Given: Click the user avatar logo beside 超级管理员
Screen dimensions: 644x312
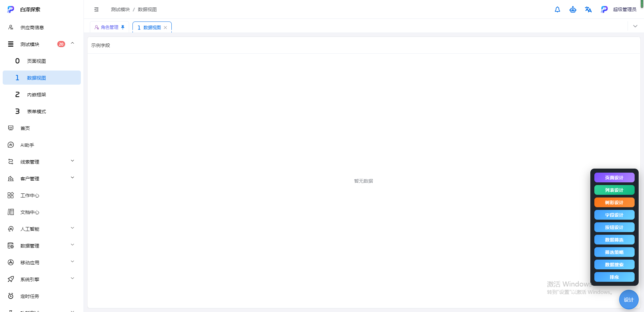Looking at the screenshot, I should (604, 9).
